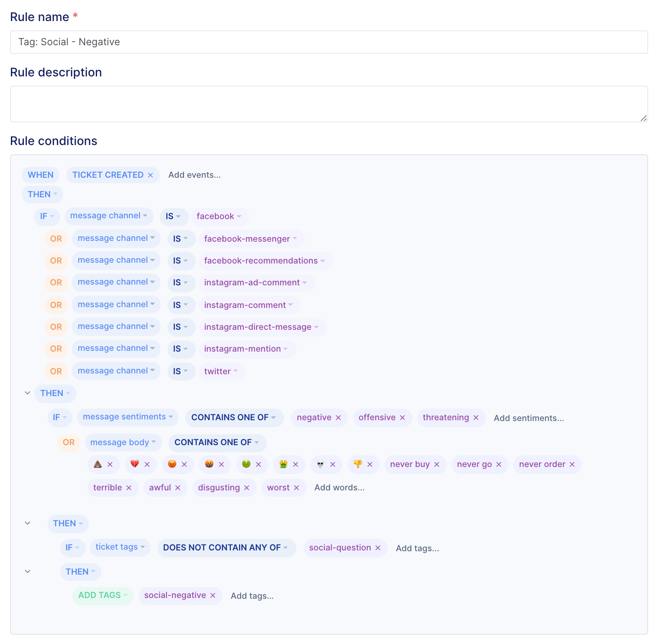The width and height of the screenshot is (659, 644).
Task: Open the IS operator for twitter row
Action: click(181, 371)
